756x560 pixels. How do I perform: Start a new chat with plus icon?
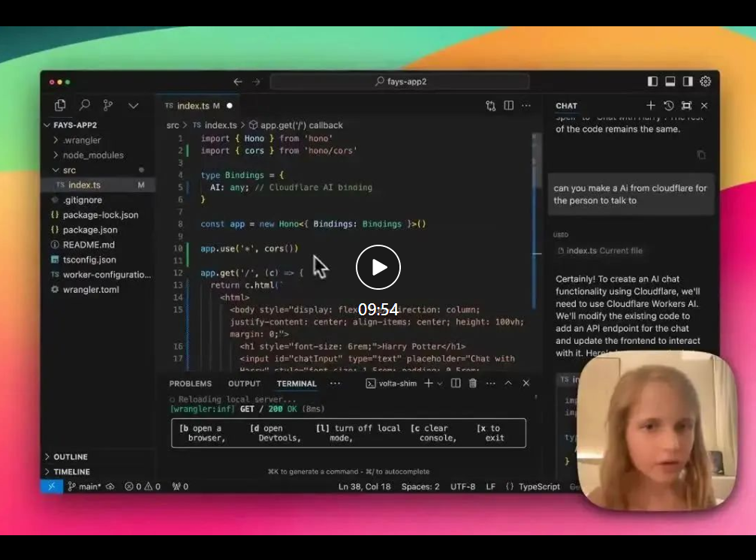tap(650, 105)
